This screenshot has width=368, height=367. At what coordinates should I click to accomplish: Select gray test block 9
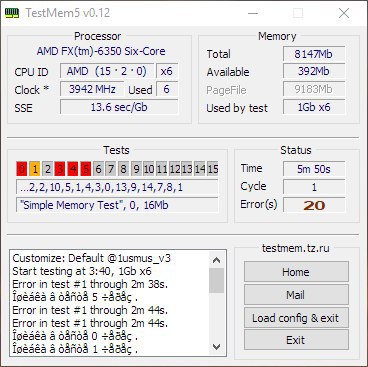pyautogui.click(x=136, y=169)
